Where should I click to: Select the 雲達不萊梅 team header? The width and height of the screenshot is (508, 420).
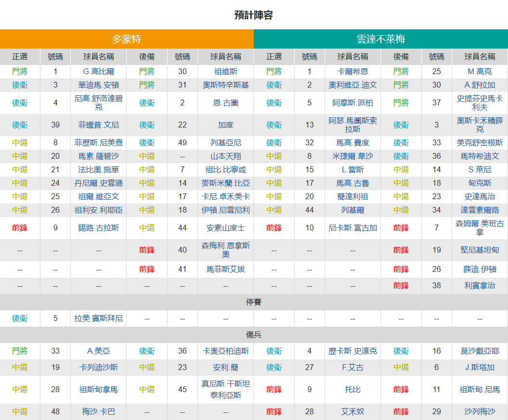pyautogui.click(x=381, y=39)
